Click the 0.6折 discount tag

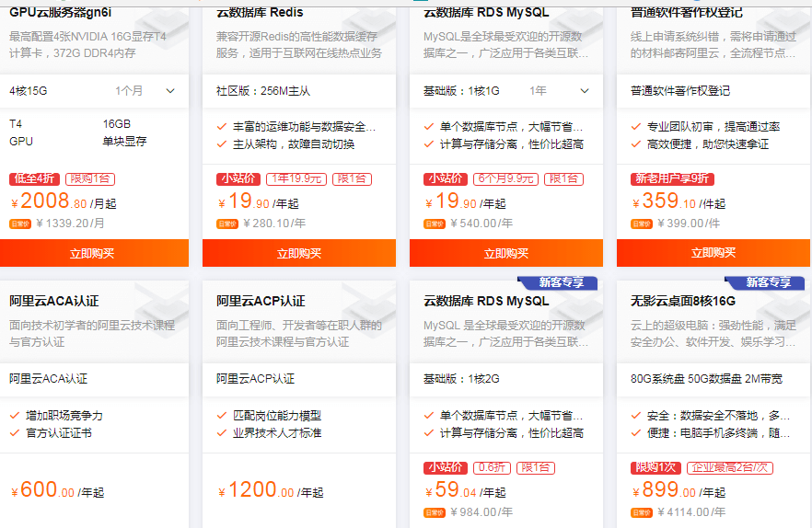coord(492,468)
